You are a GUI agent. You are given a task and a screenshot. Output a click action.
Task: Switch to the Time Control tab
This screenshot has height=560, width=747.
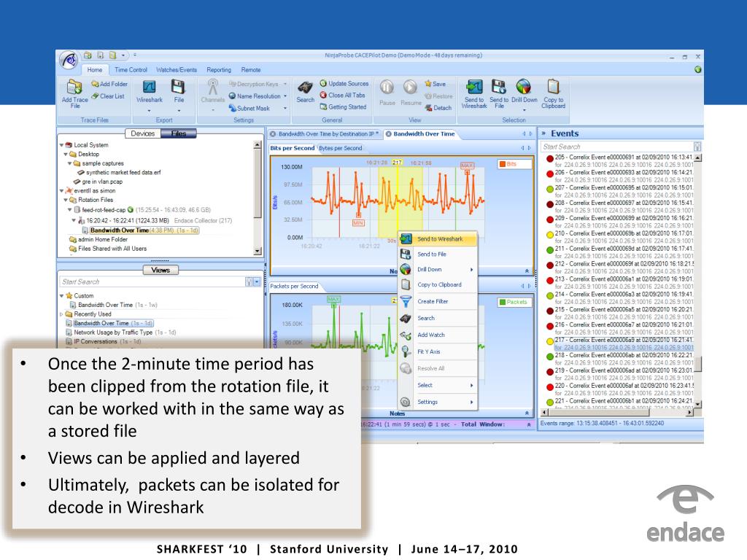click(131, 70)
